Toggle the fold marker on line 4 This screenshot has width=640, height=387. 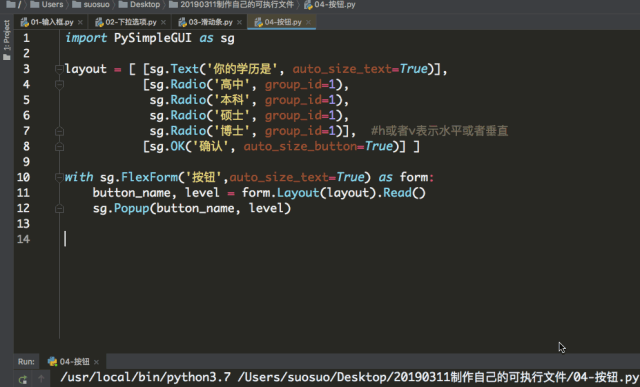(59, 85)
